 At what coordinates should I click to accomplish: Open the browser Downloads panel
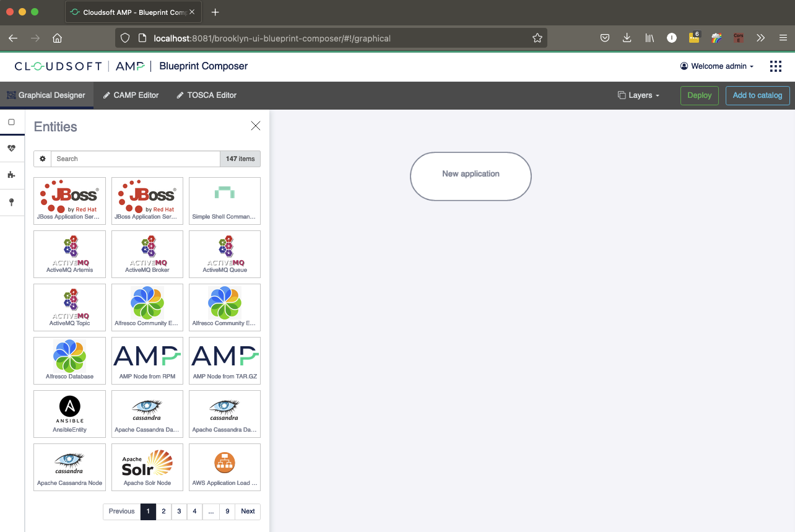coord(627,38)
